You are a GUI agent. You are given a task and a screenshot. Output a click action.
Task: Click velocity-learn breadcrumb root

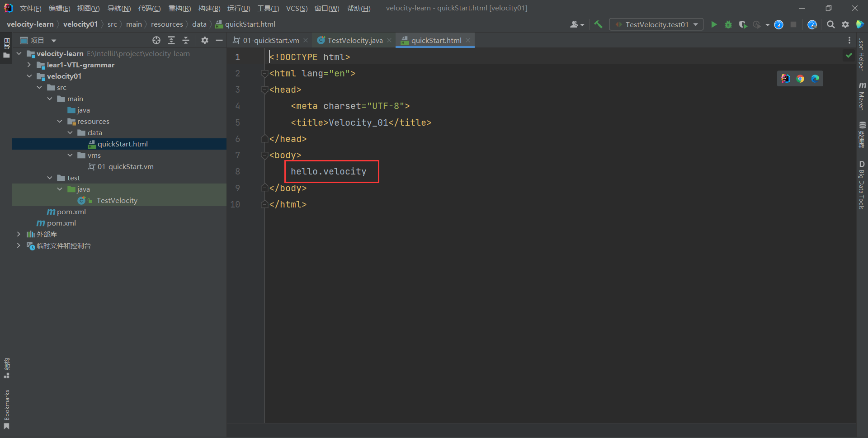tap(30, 24)
